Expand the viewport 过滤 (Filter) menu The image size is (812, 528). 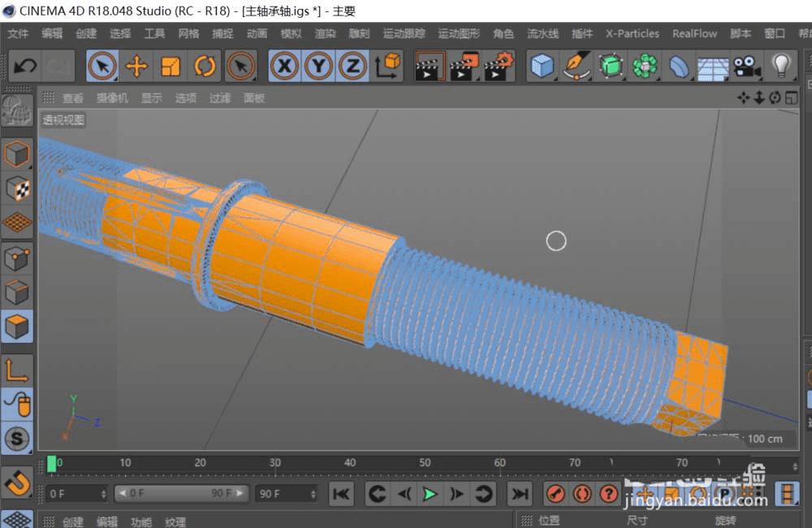point(220,97)
